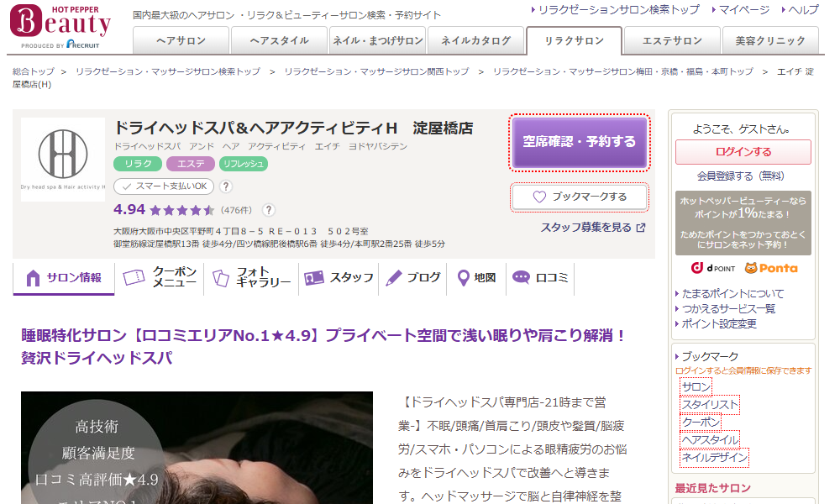The height and width of the screenshot is (504, 840).
Task: Click ブックマークする button
Action: (x=579, y=197)
